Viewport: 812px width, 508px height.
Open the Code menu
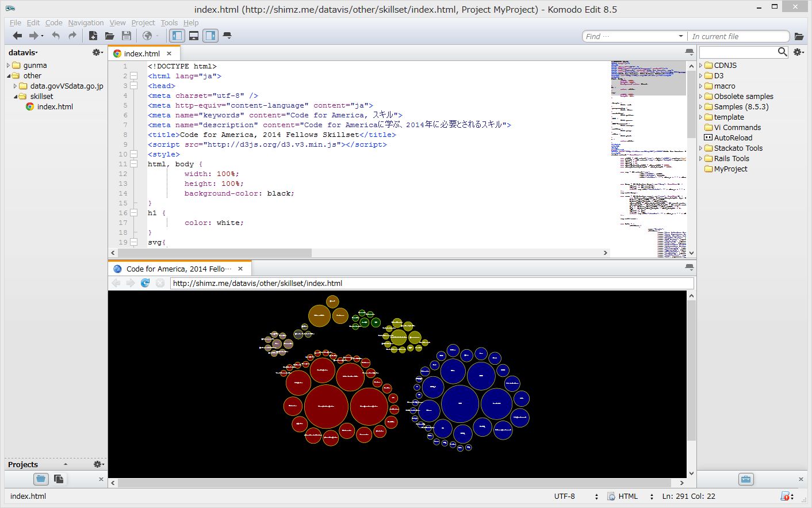[x=53, y=22]
